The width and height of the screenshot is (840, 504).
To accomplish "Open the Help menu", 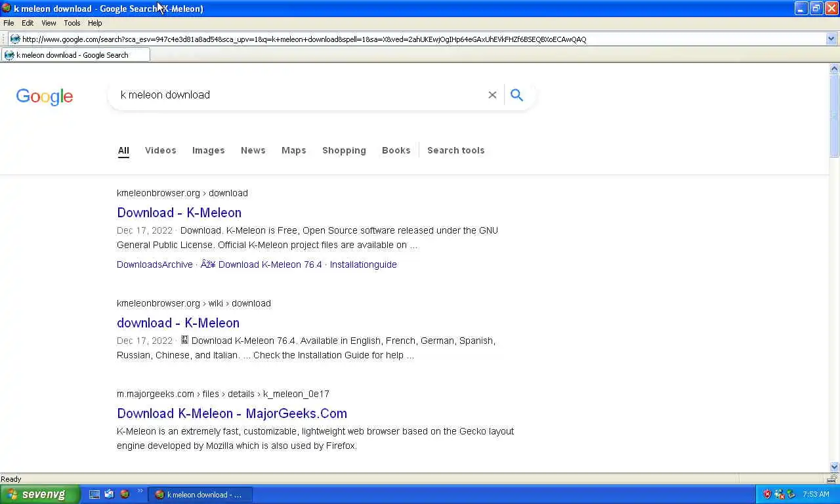I will coord(95,23).
